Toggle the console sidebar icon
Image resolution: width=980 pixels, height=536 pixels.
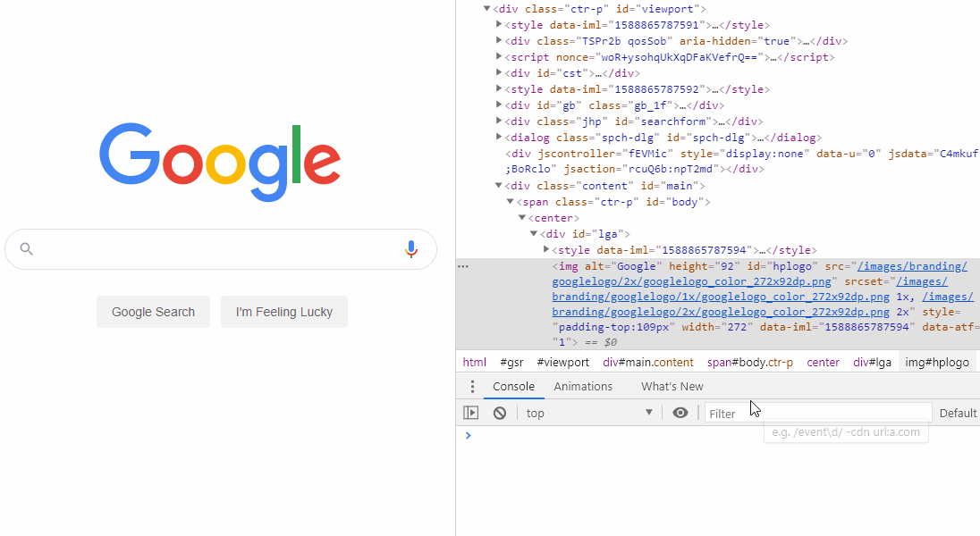pyautogui.click(x=470, y=413)
